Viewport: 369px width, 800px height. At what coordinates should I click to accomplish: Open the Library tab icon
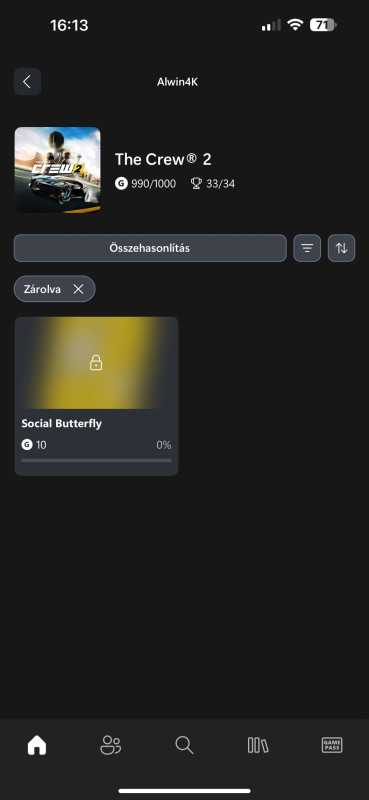(258, 745)
